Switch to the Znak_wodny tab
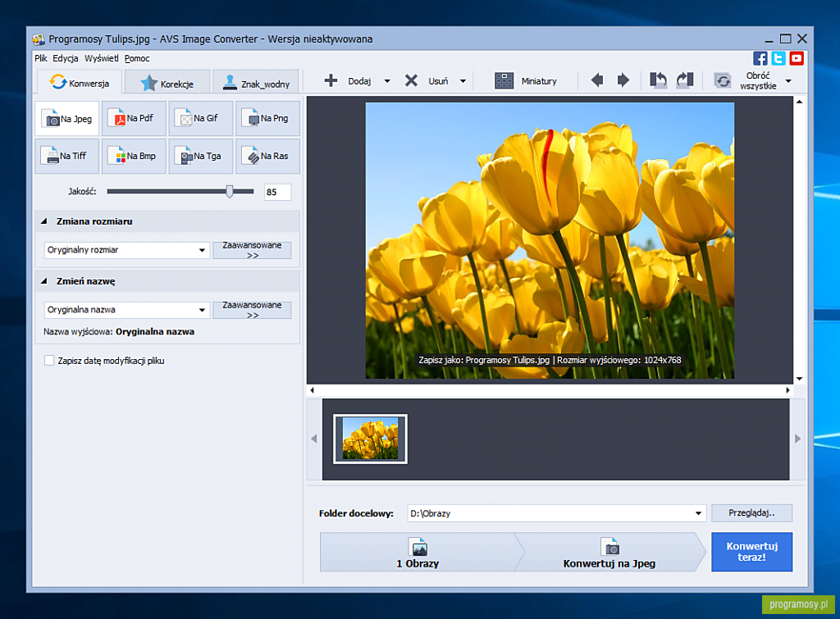This screenshot has height=619, width=840. click(256, 83)
